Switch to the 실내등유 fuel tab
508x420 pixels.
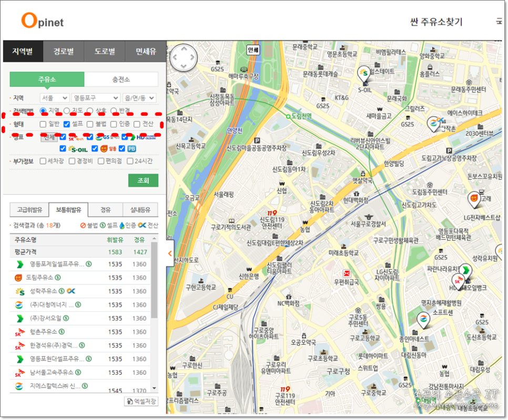(x=140, y=210)
